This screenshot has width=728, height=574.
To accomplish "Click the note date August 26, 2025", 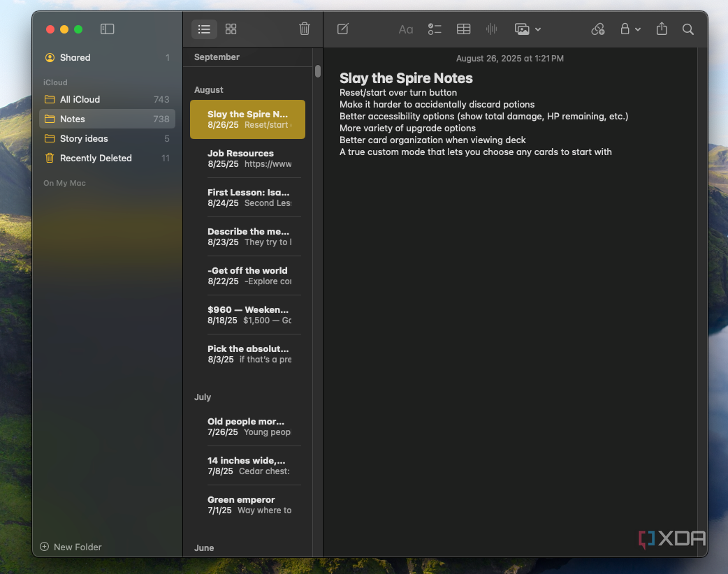I will point(510,59).
